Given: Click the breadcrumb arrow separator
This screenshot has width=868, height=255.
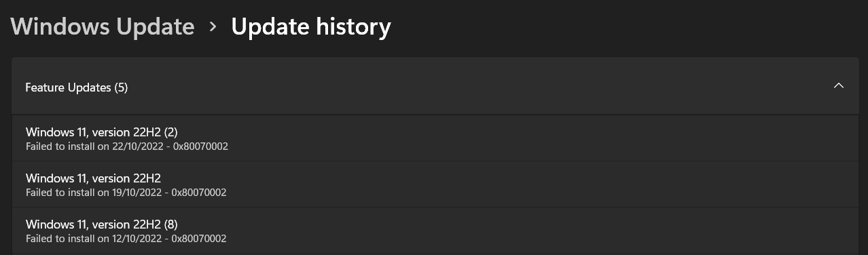Looking at the screenshot, I should [x=213, y=27].
